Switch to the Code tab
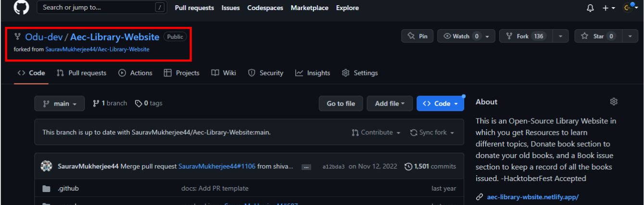The width and height of the screenshot is (644, 205). click(31, 73)
